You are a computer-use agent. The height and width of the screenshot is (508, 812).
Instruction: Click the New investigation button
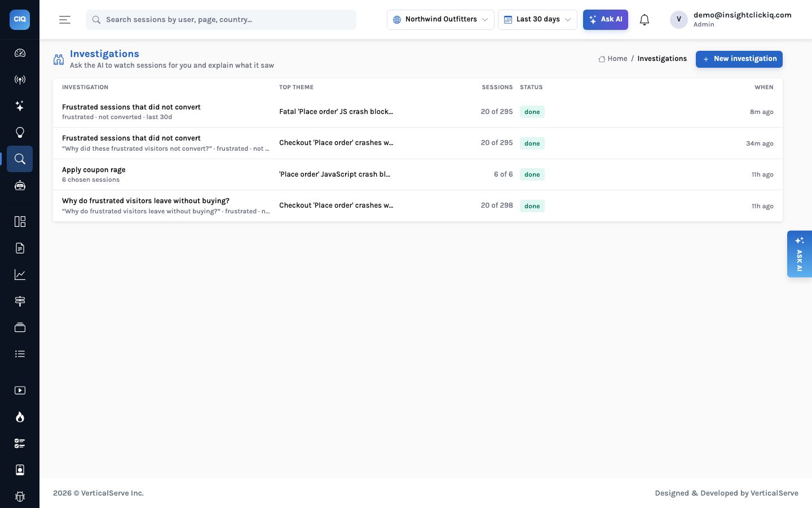(739, 59)
